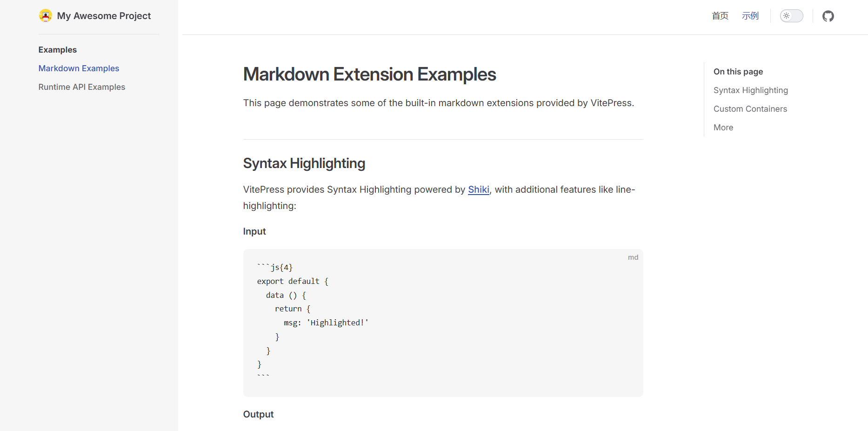Follow the Shiki hyperlink
Image resolution: width=868 pixels, height=431 pixels.
click(x=479, y=189)
